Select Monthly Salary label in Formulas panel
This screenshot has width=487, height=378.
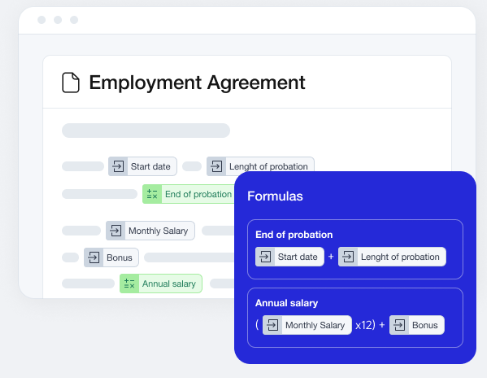tap(315, 325)
